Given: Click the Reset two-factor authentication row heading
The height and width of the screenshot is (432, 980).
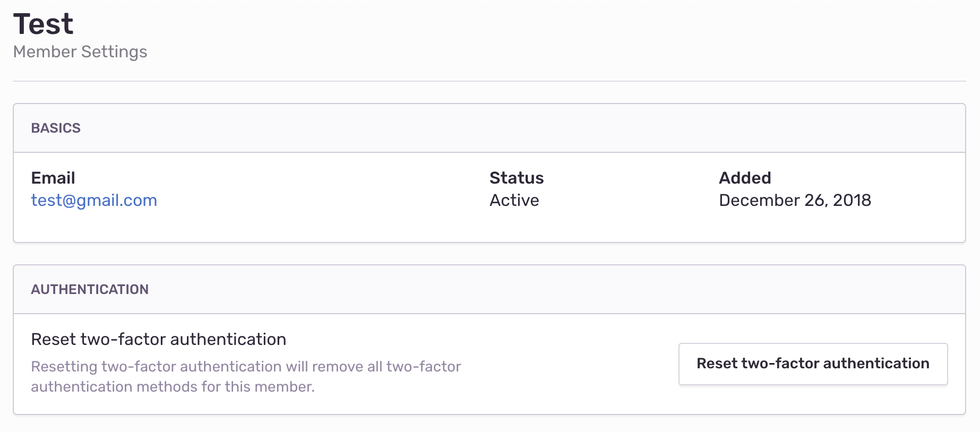Looking at the screenshot, I should point(159,339).
